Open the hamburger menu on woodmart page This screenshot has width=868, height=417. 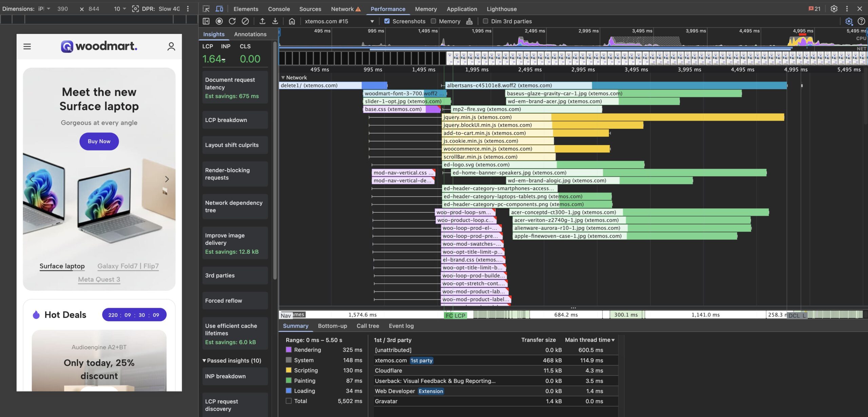click(27, 46)
